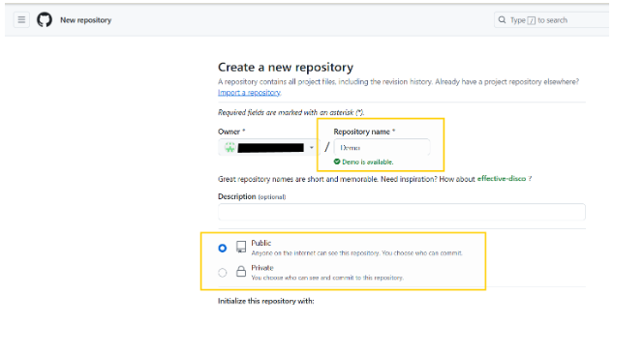Click the GitHub Octocat logo
644x354 pixels.
(x=45, y=19)
